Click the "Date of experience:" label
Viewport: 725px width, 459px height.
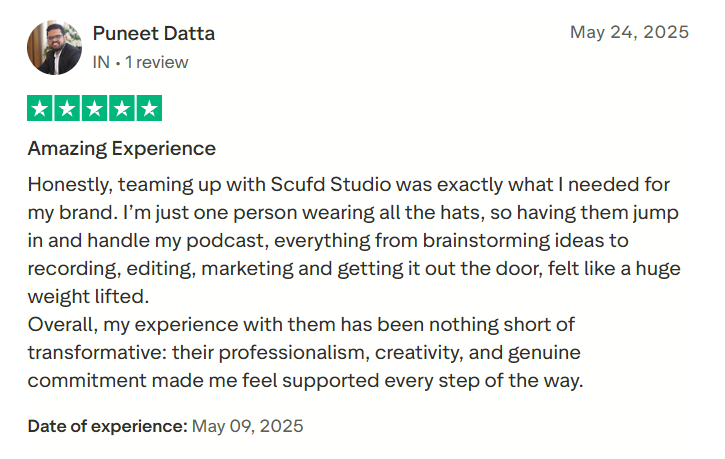tap(107, 426)
